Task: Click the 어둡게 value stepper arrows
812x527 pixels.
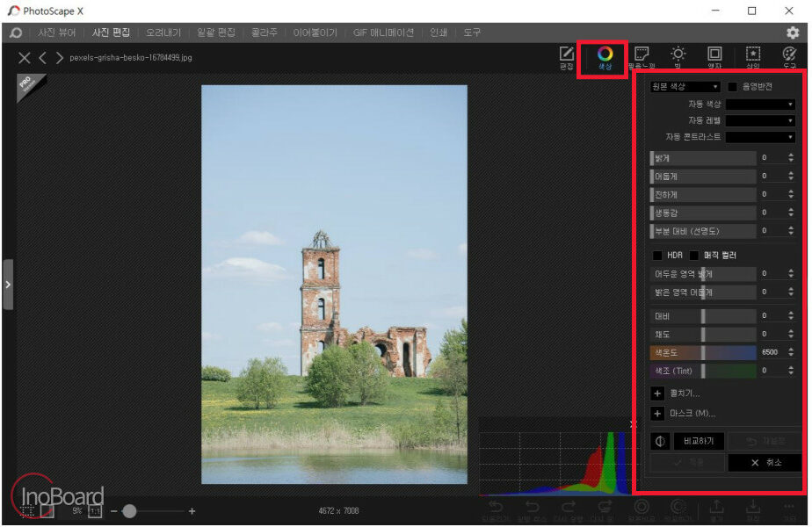Action: [x=791, y=176]
